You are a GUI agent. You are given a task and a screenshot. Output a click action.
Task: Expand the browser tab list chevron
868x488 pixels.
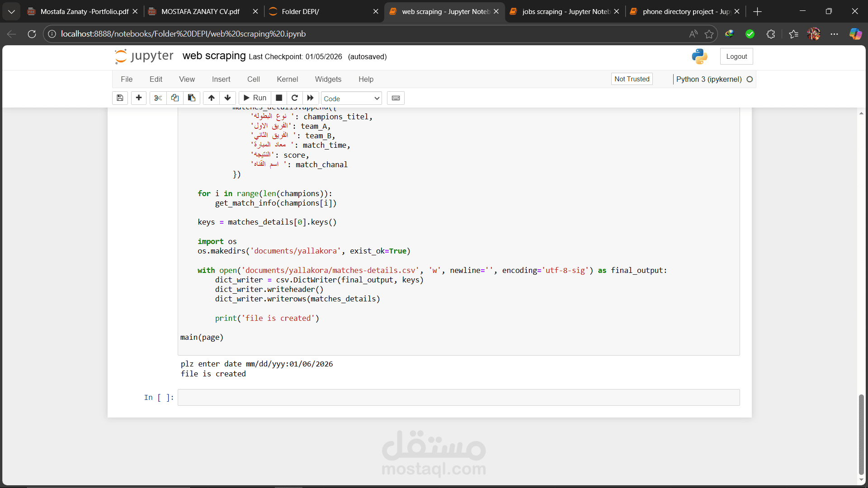(11, 11)
